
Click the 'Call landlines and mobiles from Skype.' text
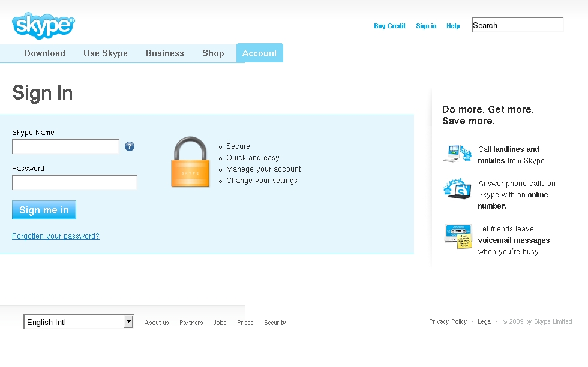coord(512,155)
